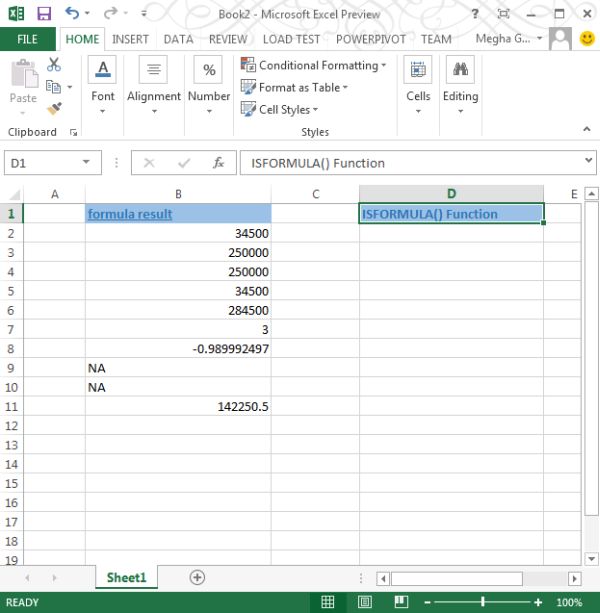Open the Alignment group icon
Screen dimensions: 600x613
coord(153,70)
